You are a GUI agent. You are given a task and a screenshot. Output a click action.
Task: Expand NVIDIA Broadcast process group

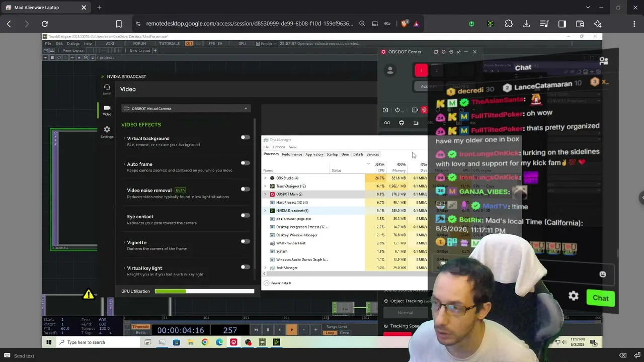265,211
